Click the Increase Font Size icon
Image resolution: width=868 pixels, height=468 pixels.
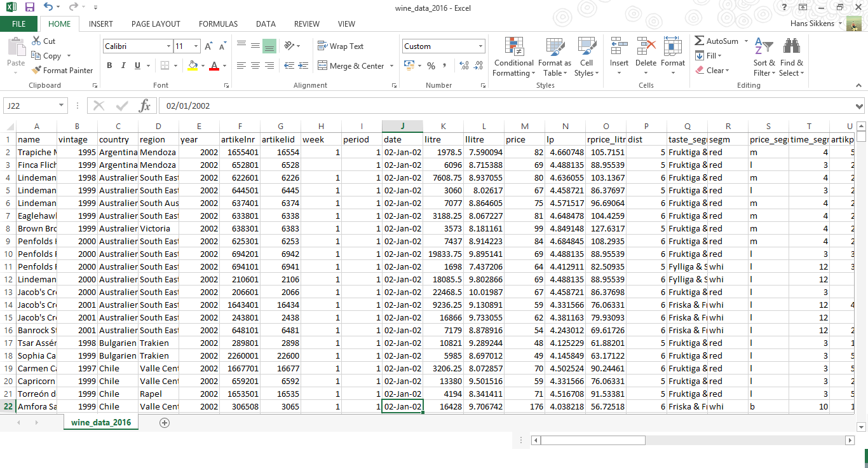click(x=209, y=46)
